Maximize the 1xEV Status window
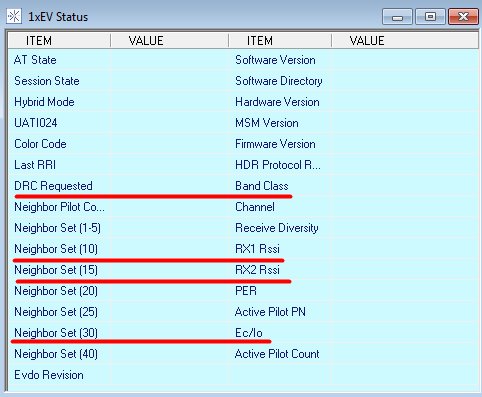This screenshot has height=397, width=482. tap(430, 17)
